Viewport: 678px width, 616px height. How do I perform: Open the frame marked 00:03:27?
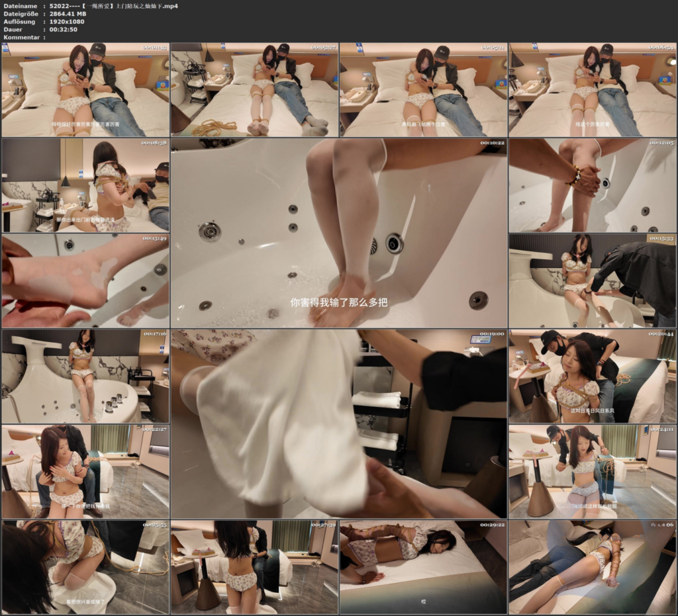(254, 90)
